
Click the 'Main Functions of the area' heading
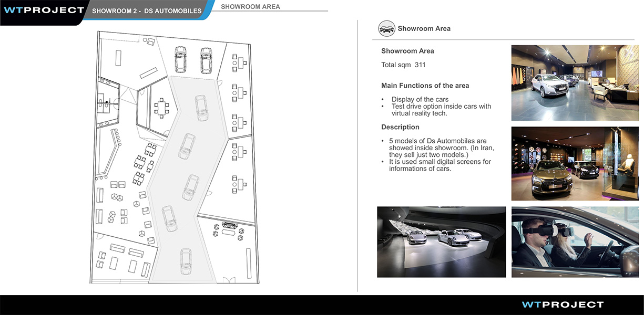[x=425, y=86]
